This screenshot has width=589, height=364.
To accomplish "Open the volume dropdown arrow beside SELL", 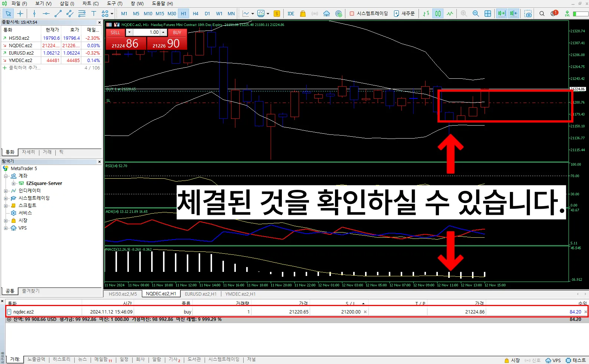I will click(x=129, y=32).
